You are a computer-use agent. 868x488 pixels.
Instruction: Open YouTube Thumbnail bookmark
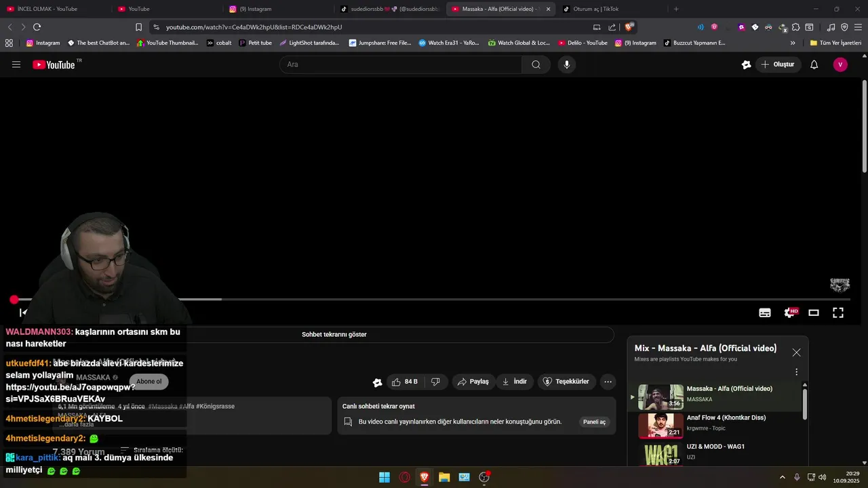[167, 43]
